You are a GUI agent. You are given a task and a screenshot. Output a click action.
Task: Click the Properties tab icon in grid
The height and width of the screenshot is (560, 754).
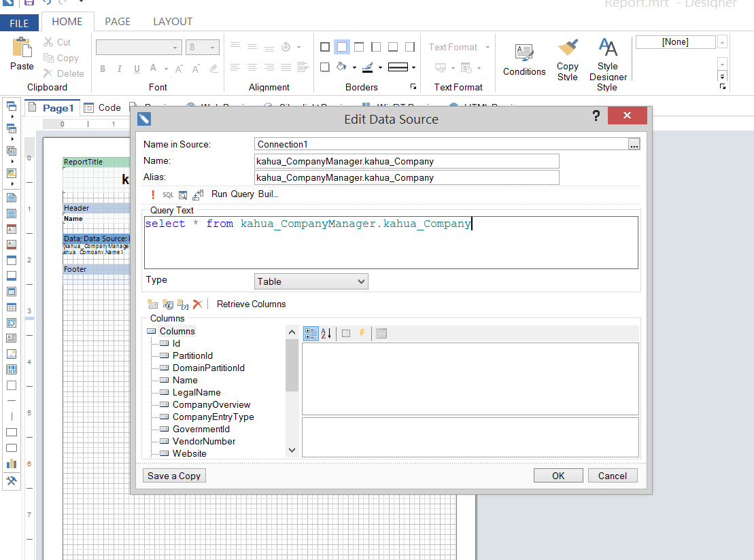pyautogui.click(x=346, y=333)
